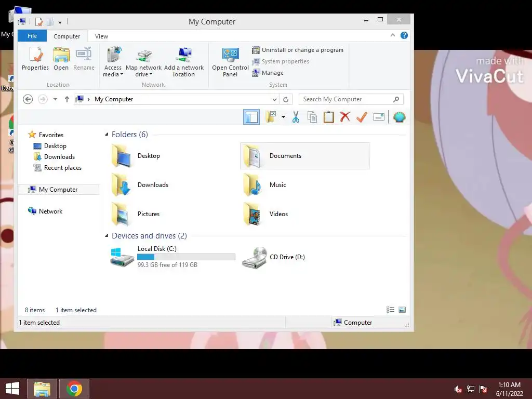
Task: Click the network tray icon
Action: point(471,389)
